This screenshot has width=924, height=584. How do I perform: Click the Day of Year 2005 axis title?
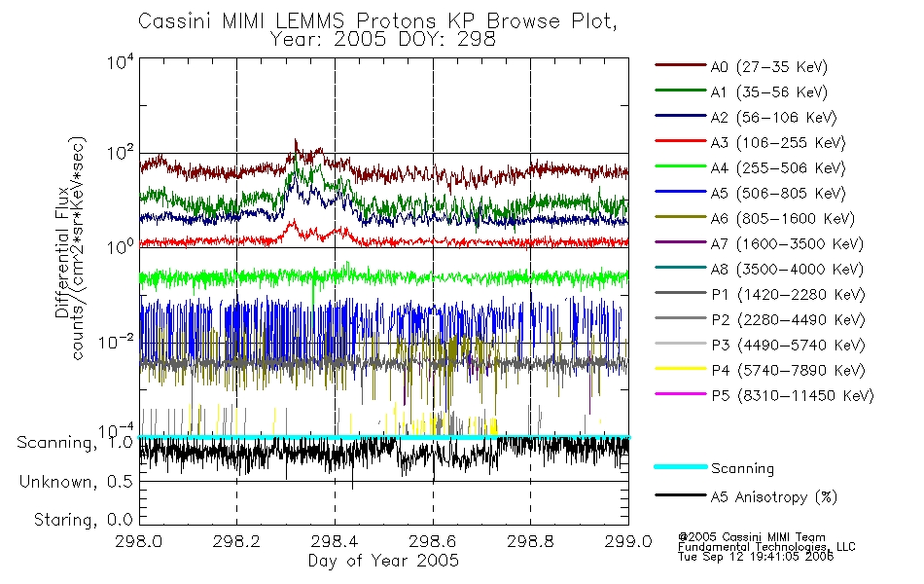tap(383, 561)
